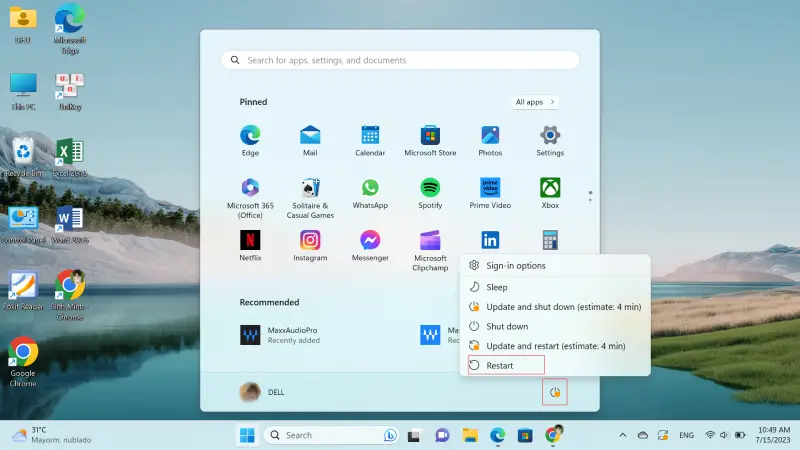
Task: Open File Explorer on taskbar
Action: click(470, 436)
